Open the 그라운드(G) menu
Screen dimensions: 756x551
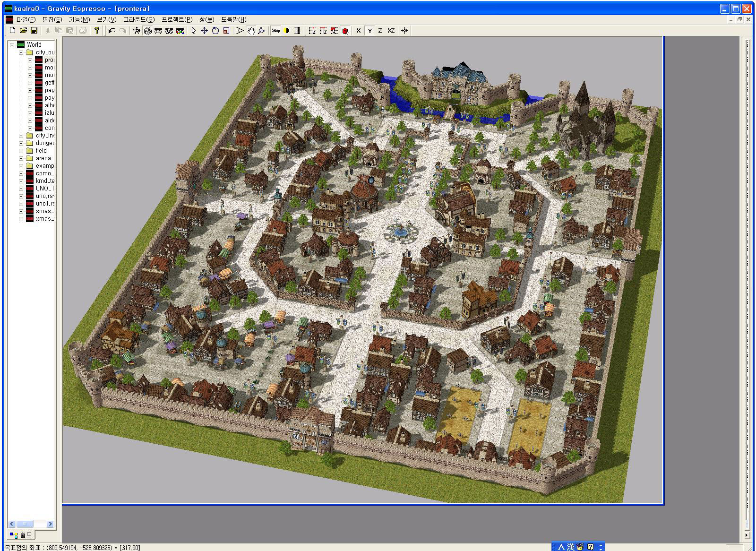pyautogui.click(x=139, y=19)
